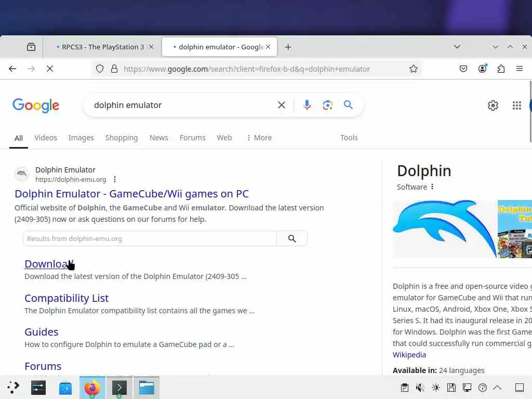
Task: Open the Forums sitelink
Action: tap(43, 366)
